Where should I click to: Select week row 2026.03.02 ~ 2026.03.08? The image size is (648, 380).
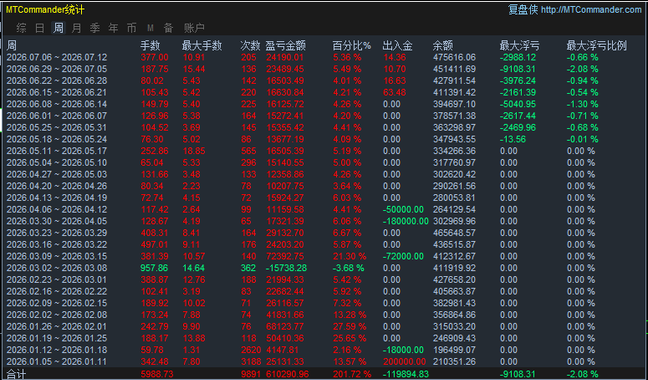(x=324, y=268)
